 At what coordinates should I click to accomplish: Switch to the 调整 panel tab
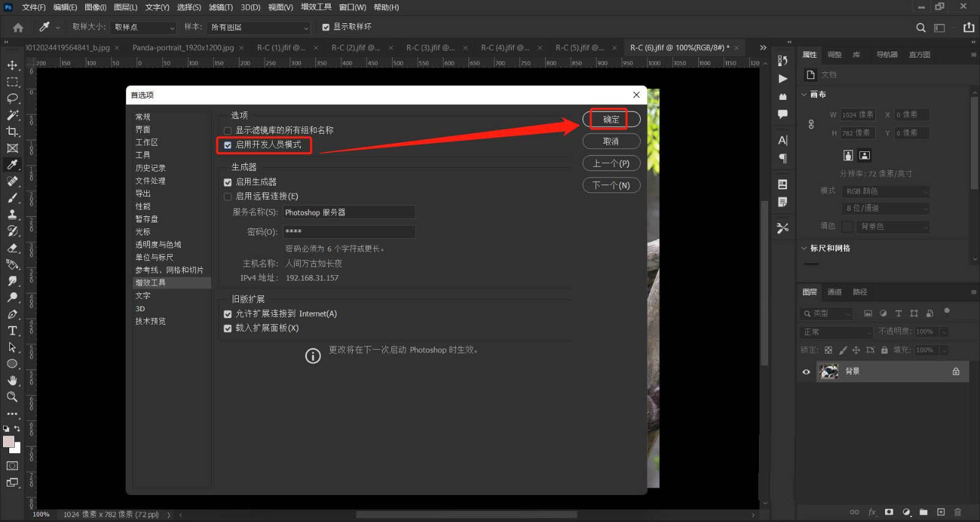click(x=834, y=55)
